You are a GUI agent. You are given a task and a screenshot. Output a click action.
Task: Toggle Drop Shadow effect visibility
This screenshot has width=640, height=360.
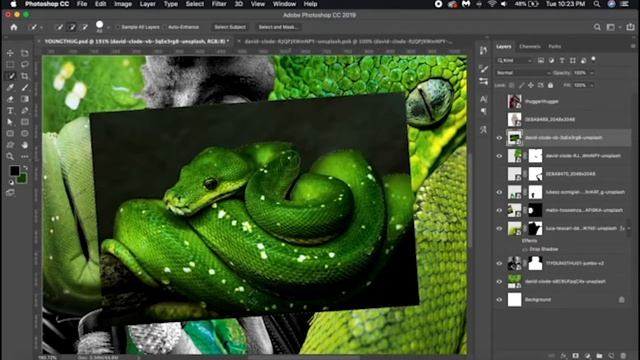(525, 249)
